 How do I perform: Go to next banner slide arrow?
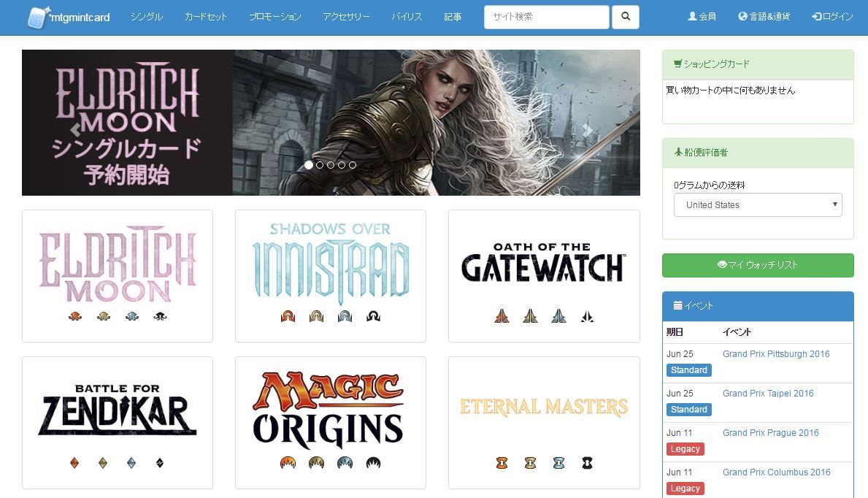coord(588,130)
